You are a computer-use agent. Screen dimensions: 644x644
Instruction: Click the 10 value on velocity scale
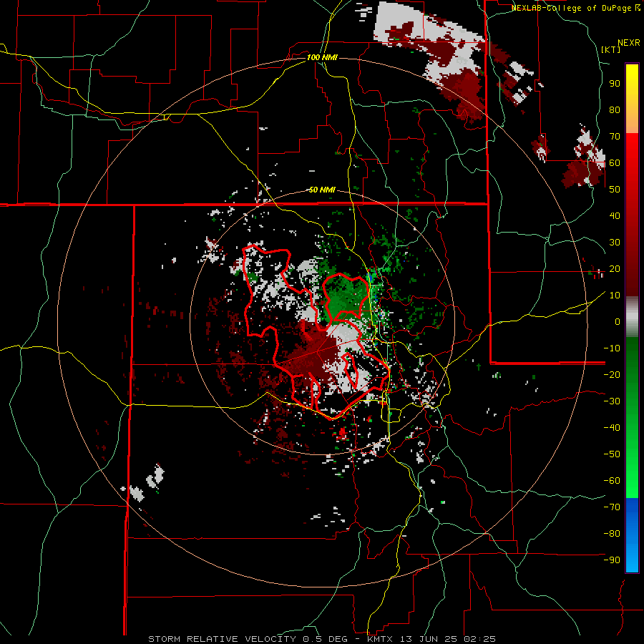[x=615, y=296]
